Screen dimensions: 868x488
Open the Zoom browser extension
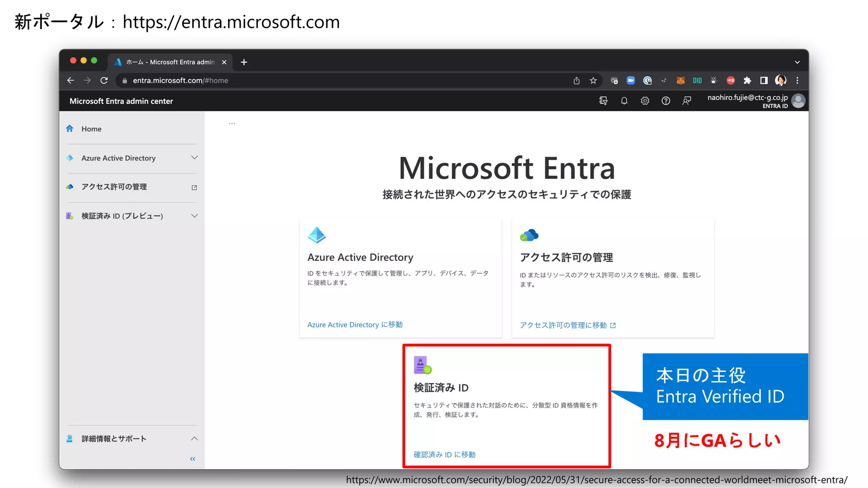(631, 80)
